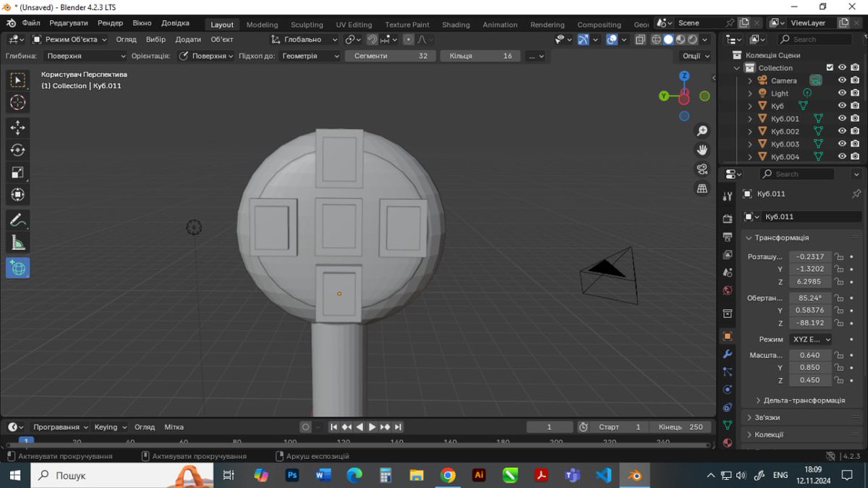Click the Кільця 16 field

point(480,56)
